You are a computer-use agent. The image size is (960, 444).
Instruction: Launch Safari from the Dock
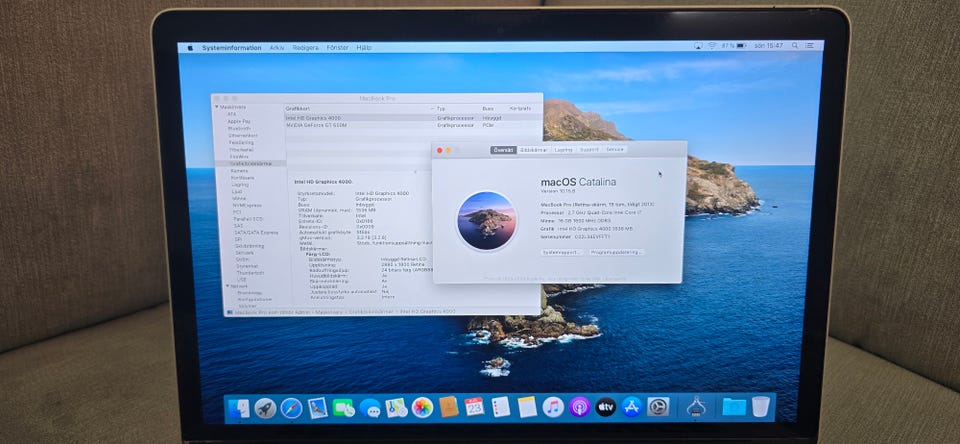point(291,408)
